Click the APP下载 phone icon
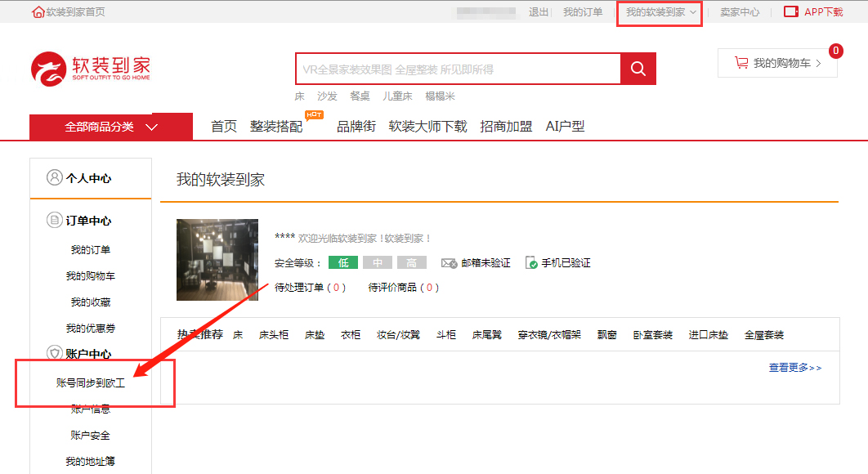The image size is (868, 474). 791,11
